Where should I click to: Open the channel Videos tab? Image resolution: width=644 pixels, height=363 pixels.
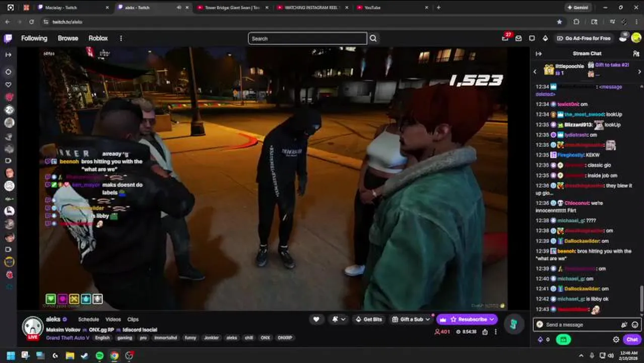113,320
